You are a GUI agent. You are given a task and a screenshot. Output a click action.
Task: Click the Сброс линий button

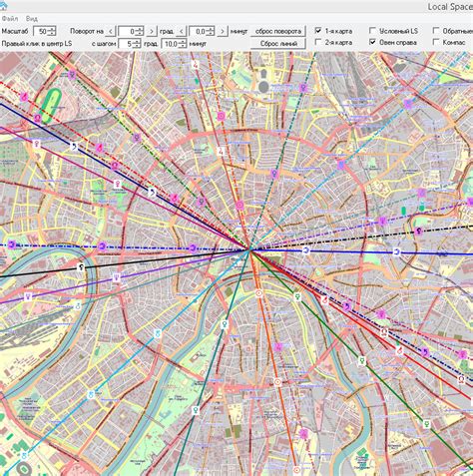pos(278,44)
